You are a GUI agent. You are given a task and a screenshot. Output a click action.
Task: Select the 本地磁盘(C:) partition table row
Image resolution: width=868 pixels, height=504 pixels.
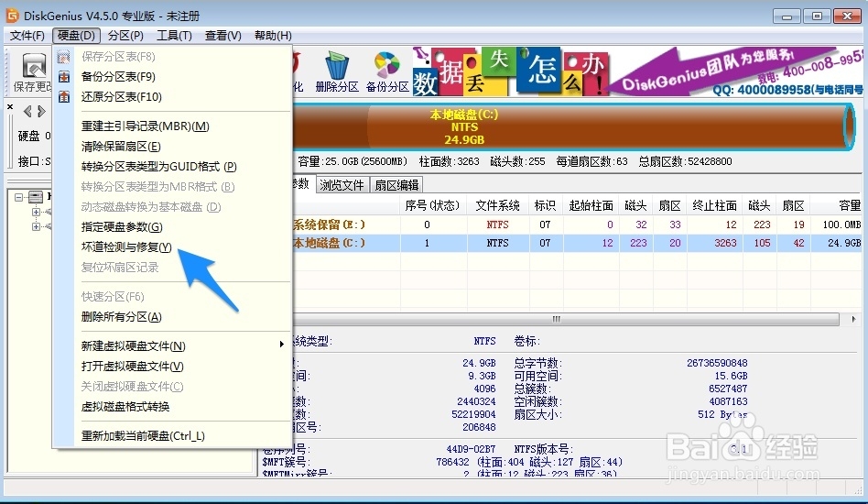pyautogui.click(x=576, y=243)
